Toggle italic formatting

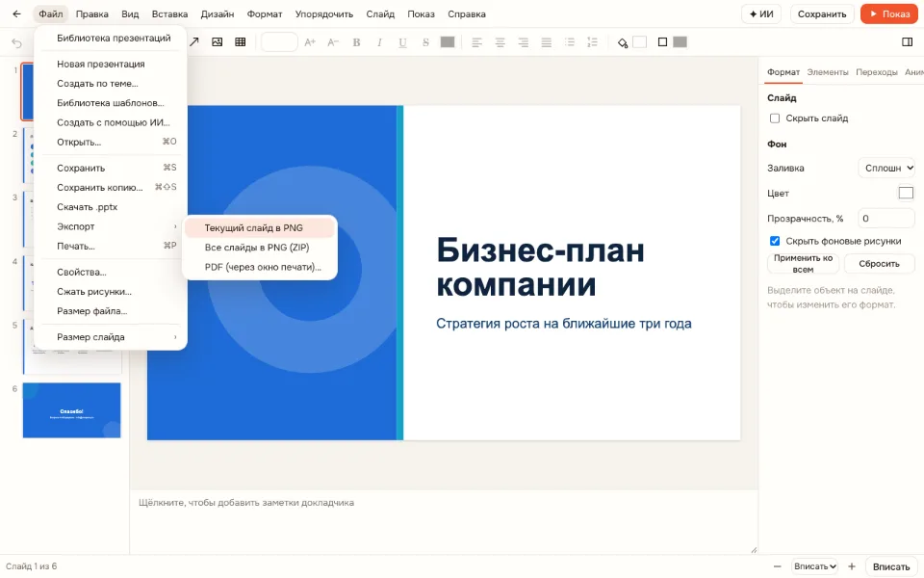pos(379,41)
